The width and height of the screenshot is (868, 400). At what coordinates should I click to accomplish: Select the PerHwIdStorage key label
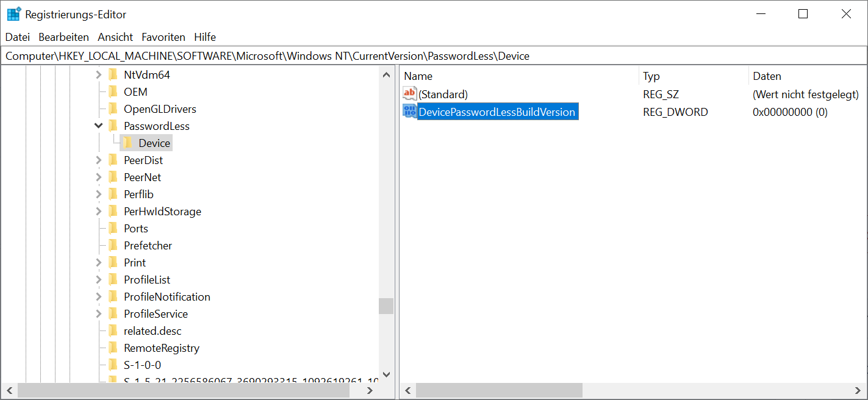click(x=162, y=212)
